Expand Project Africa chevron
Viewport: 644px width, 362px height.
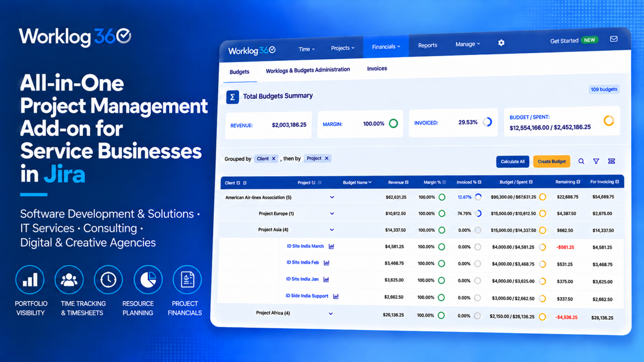click(330, 314)
